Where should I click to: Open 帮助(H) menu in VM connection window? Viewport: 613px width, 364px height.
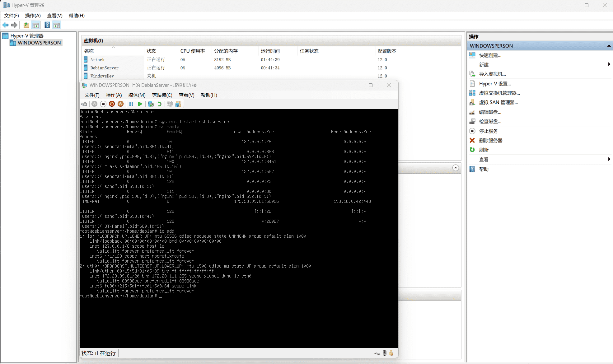point(209,95)
